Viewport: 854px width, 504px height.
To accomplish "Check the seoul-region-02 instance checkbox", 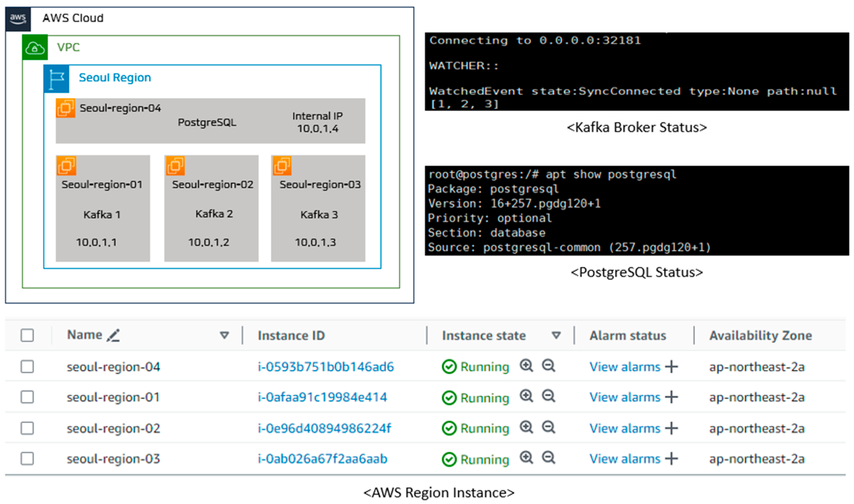I will point(27,428).
